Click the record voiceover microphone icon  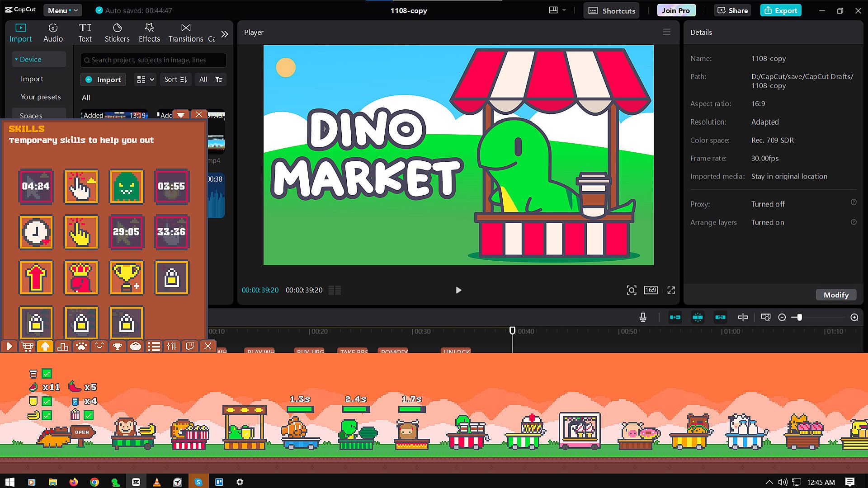643,317
